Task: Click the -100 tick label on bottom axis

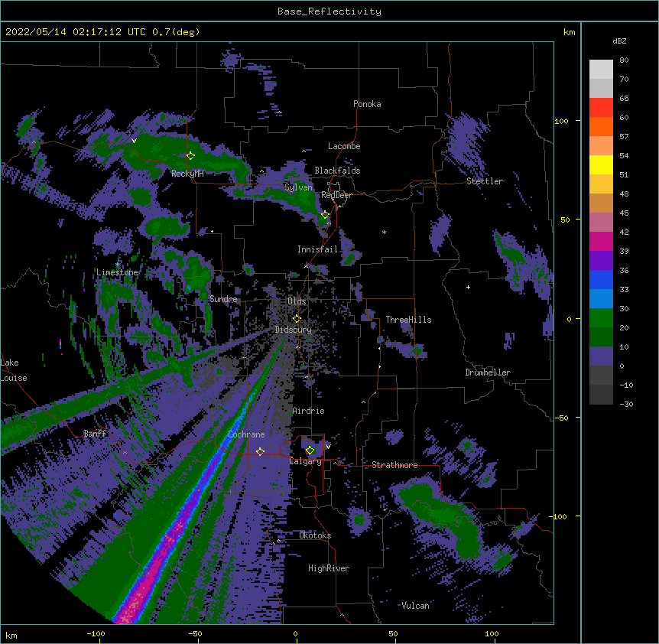Action: click(96, 633)
